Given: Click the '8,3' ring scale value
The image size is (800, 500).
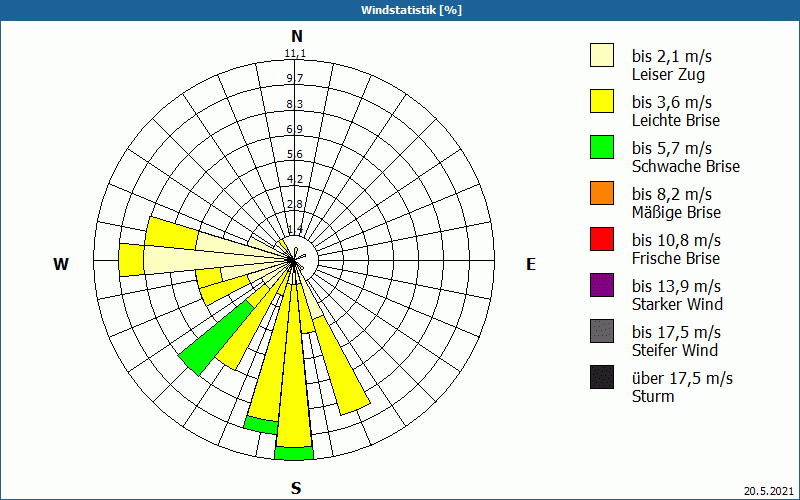Looking at the screenshot, I should coord(295,104).
